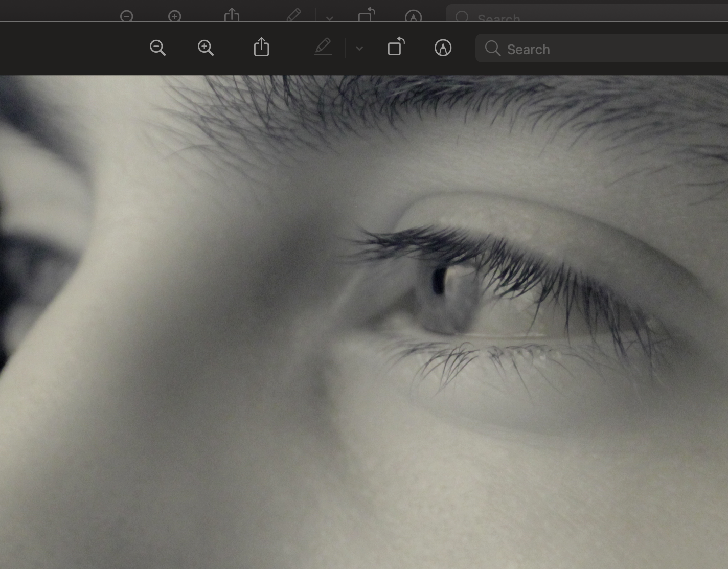Screen dimensions: 728x569
Task: Click Zoom In icon in background window toolbar
Action: (175, 16)
